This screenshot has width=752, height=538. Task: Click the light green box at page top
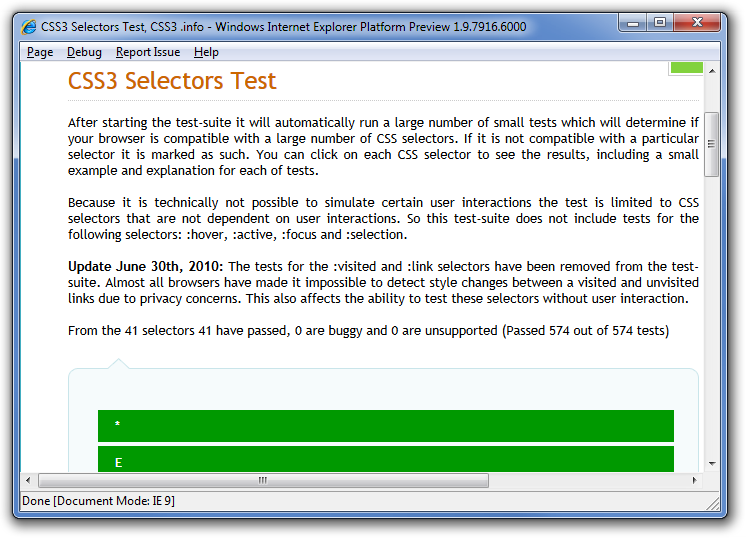686,68
